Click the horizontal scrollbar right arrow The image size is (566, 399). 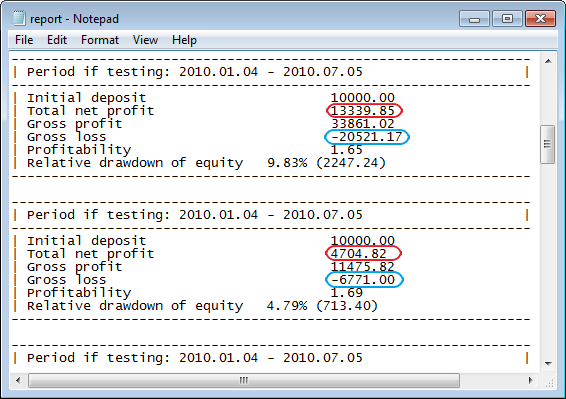coord(531,380)
